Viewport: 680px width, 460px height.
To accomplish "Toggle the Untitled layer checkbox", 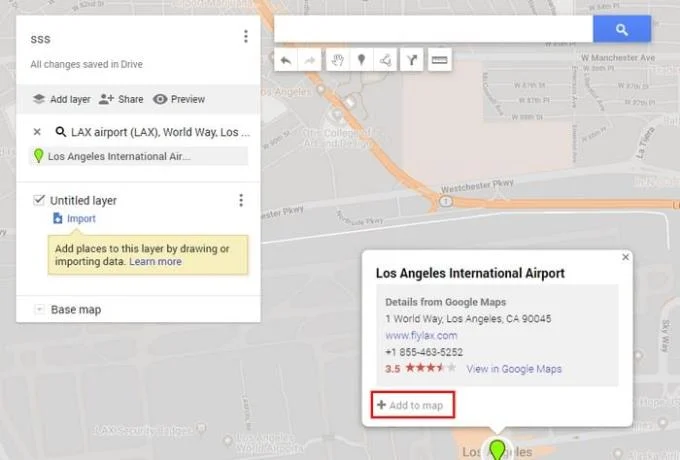I will click(39, 200).
